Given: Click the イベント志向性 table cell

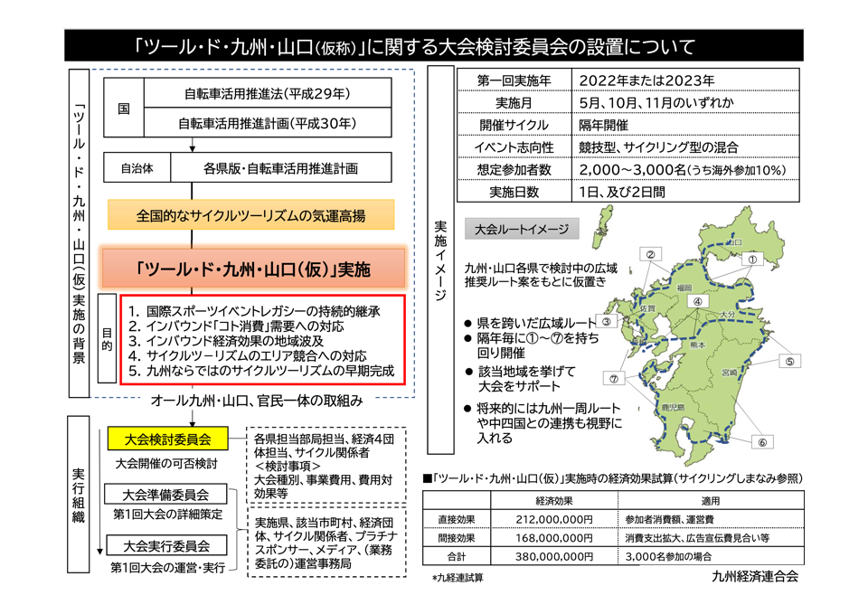Looking at the screenshot, I should click(x=514, y=147).
